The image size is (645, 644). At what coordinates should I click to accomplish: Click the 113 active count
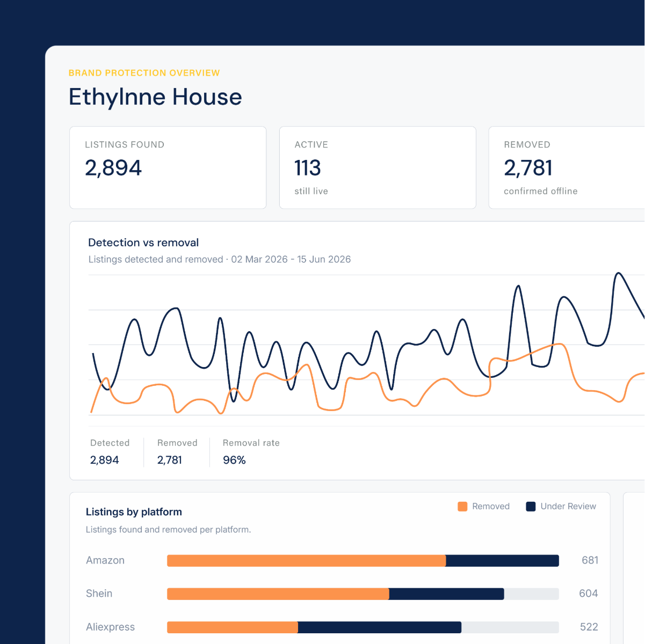tap(308, 168)
